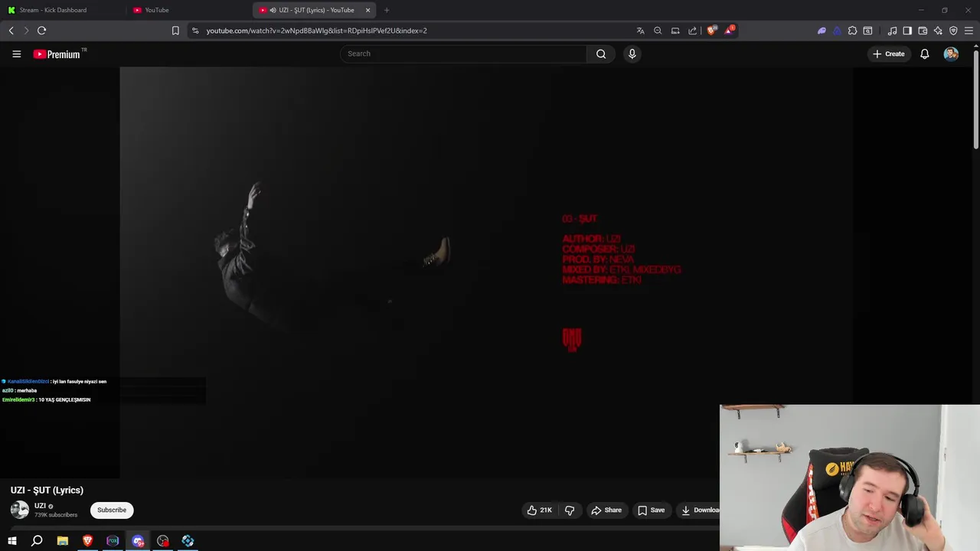Go back with browser back arrow
Image resolution: width=980 pixels, height=551 pixels.
(x=11, y=31)
